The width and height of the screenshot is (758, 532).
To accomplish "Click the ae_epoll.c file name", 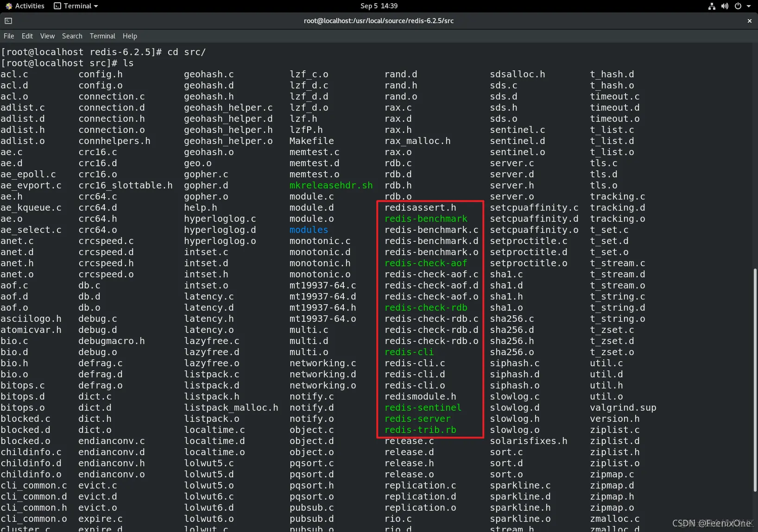I will tap(28, 174).
